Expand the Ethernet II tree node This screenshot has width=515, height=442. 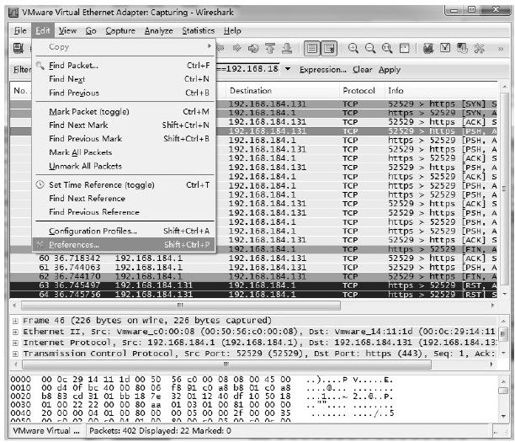[x=15, y=332]
